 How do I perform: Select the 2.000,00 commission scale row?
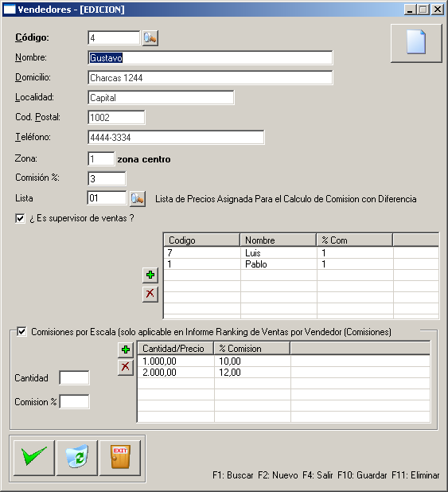(283, 373)
